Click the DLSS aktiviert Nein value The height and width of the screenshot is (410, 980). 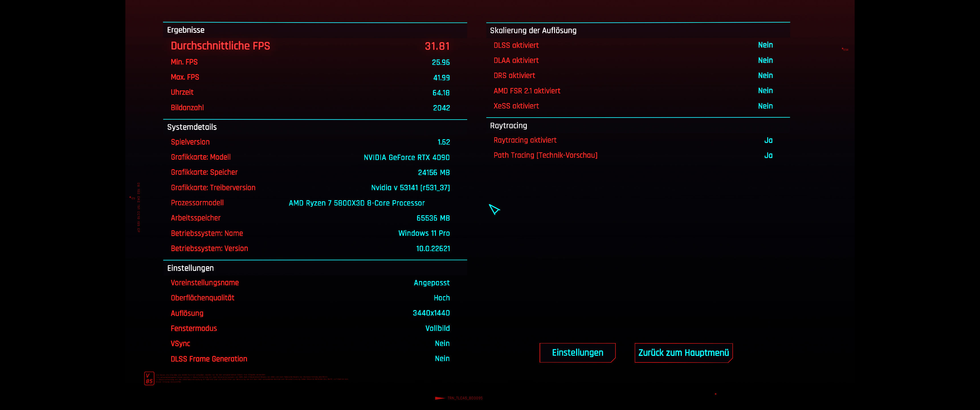point(765,45)
